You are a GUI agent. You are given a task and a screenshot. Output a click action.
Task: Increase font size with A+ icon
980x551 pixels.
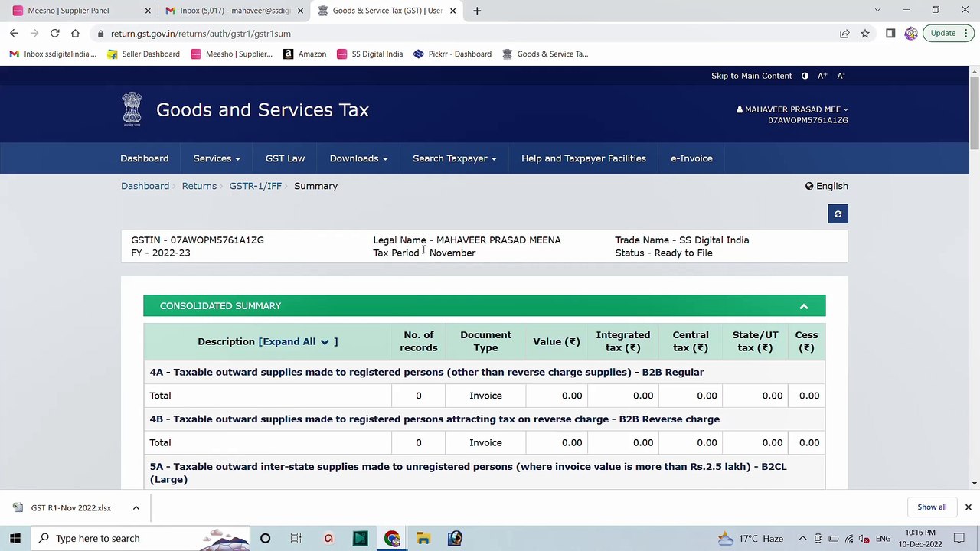[x=822, y=76]
